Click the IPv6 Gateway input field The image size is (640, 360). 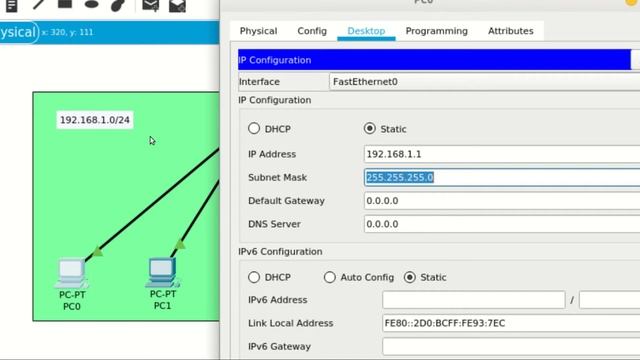tap(511, 347)
